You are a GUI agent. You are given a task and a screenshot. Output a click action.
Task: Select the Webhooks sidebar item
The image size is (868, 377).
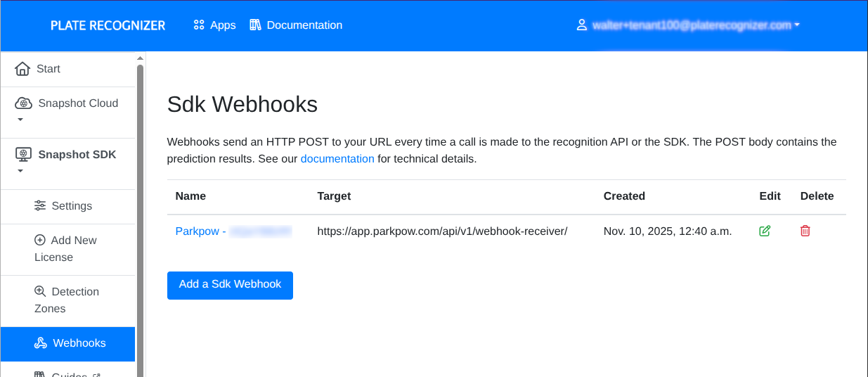[x=67, y=343]
